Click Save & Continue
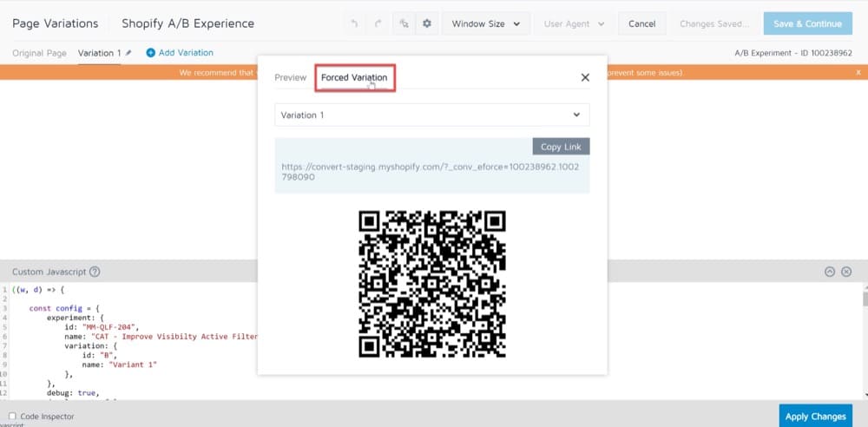Viewport: 868px width, 427px height. click(x=807, y=23)
